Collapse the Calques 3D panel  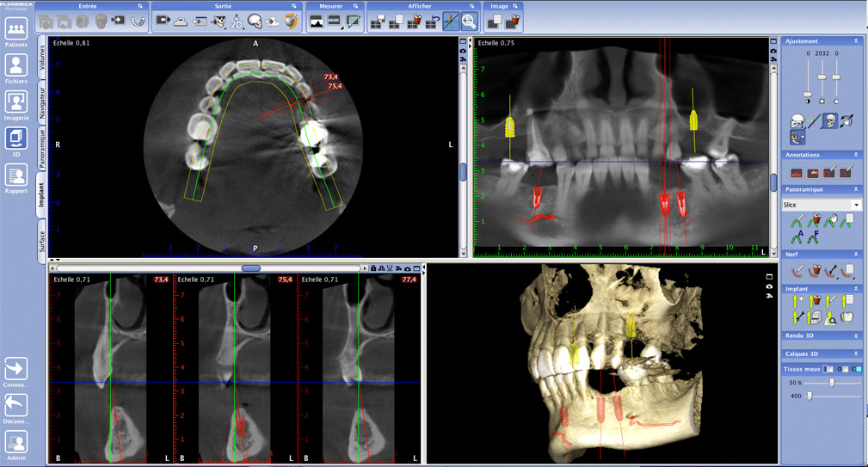coord(856,353)
